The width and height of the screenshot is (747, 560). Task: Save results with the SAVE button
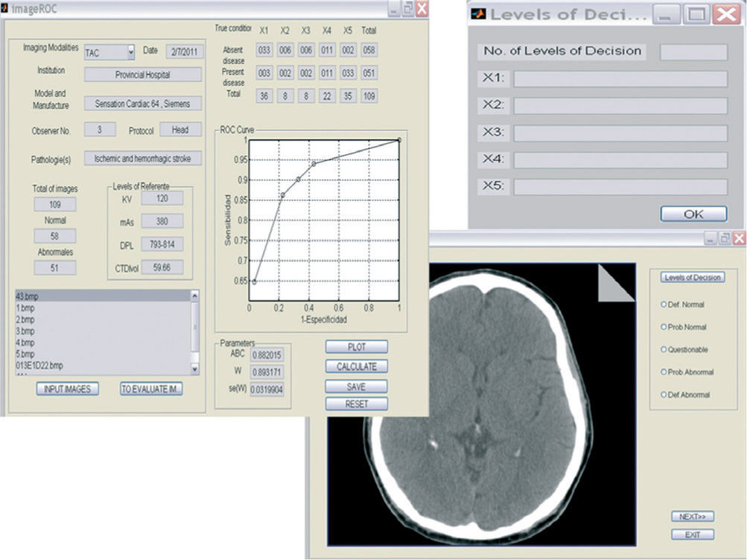pyautogui.click(x=356, y=386)
